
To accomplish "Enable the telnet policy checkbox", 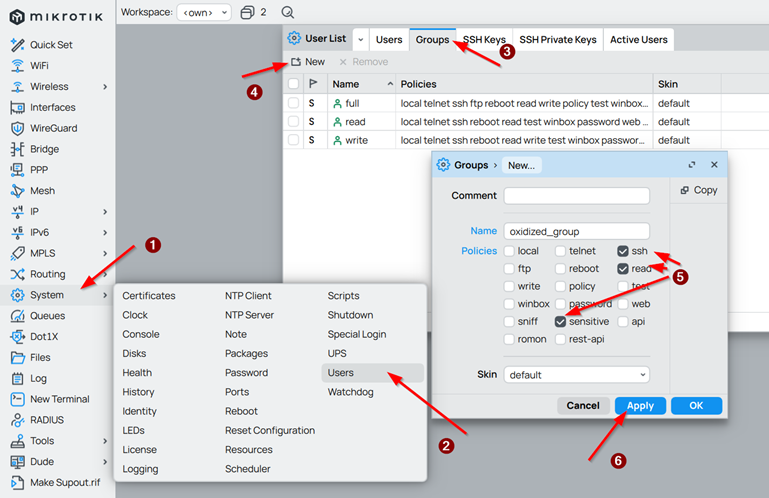I will click(561, 251).
